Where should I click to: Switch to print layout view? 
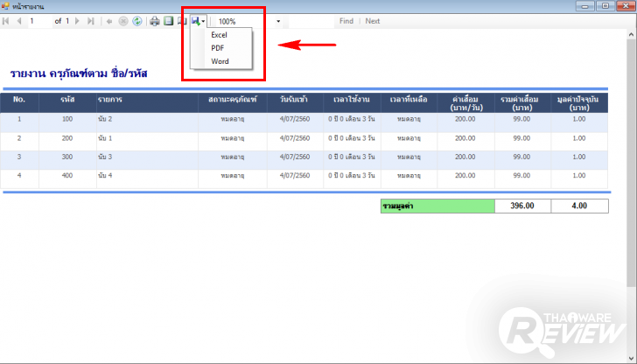(168, 21)
